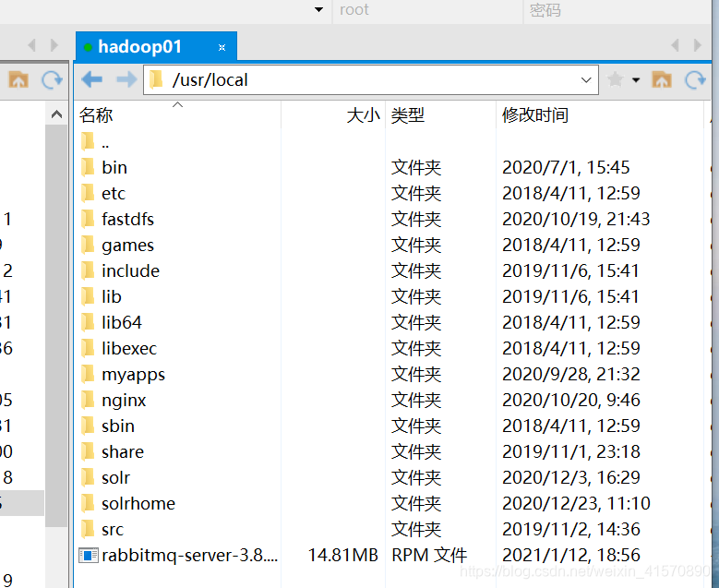Click the date 2020/7/1, 15:45

[x=566, y=167]
